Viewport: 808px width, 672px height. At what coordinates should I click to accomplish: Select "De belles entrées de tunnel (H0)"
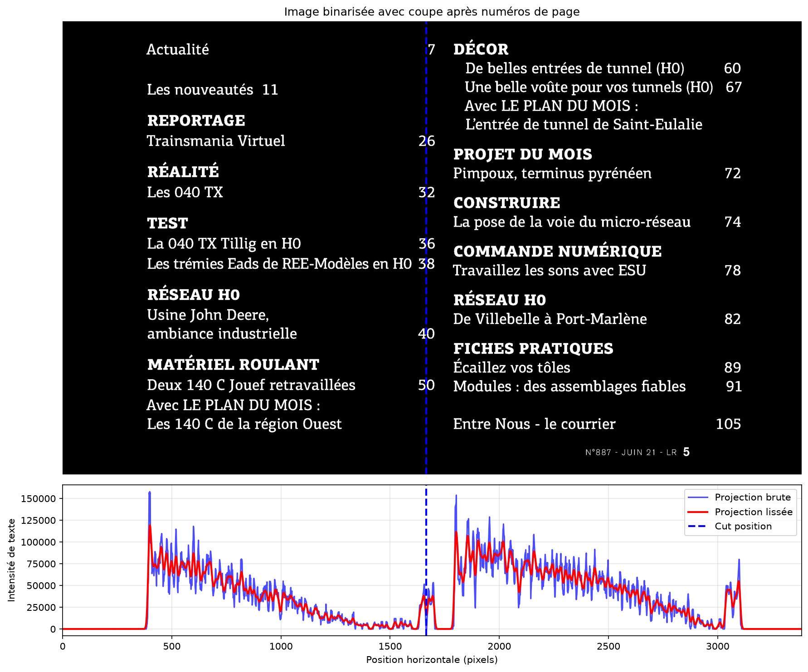click(x=575, y=68)
